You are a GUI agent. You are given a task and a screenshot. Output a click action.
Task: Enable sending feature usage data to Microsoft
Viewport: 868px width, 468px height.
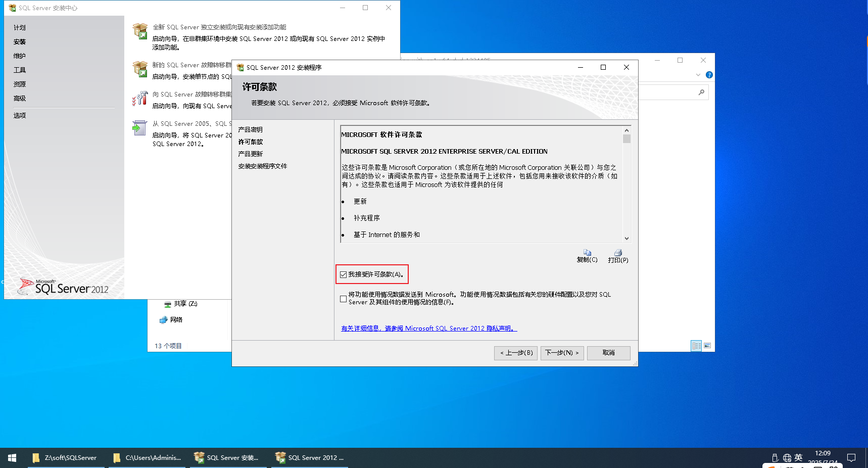[x=344, y=299]
